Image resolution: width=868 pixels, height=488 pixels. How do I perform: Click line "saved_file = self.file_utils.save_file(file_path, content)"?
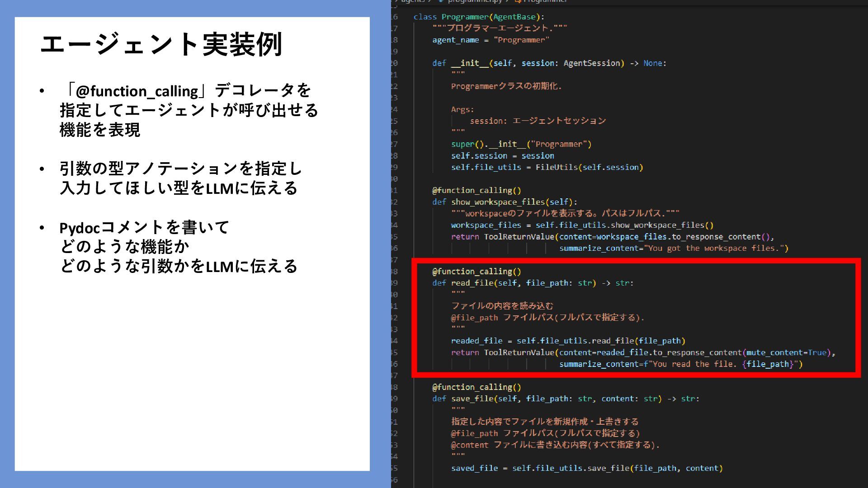[x=587, y=468]
